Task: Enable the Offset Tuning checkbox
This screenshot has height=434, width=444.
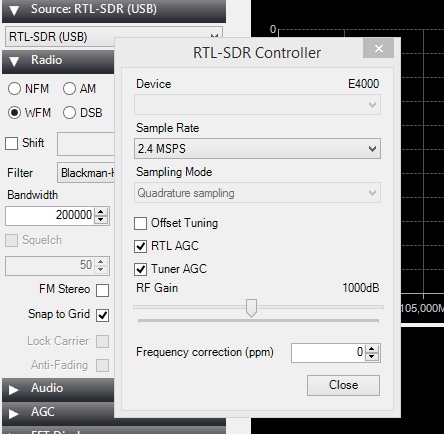Action: click(x=140, y=223)
